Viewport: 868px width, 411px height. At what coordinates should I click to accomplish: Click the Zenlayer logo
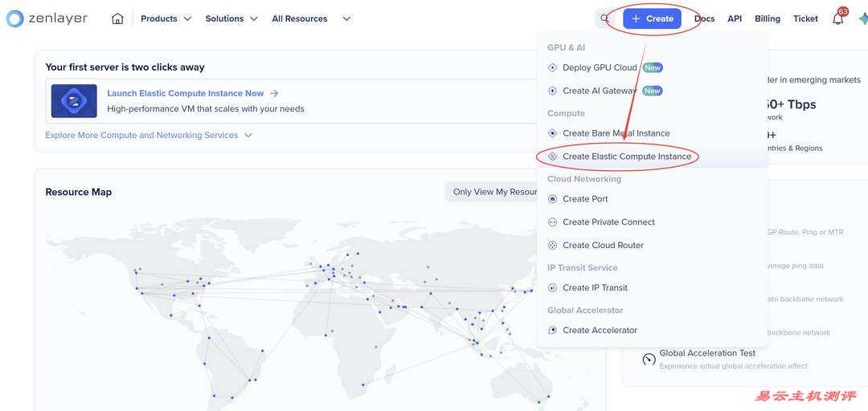(47, 18)
